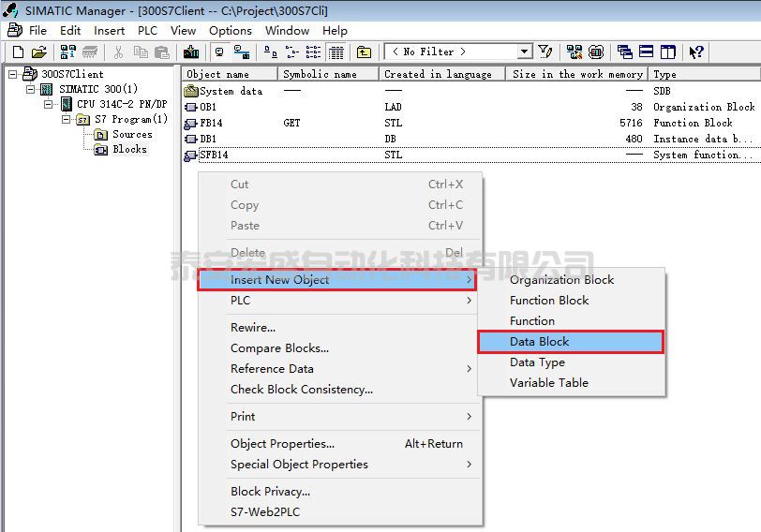
Task: Select the Sources folder in tree
Action: pyautogui.click(x=131, y=134)
